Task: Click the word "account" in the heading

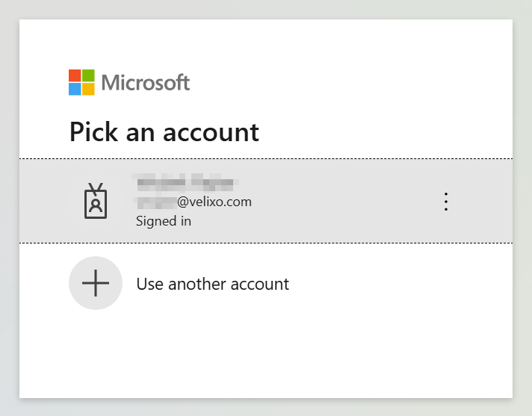Action: tap(211, 132)
